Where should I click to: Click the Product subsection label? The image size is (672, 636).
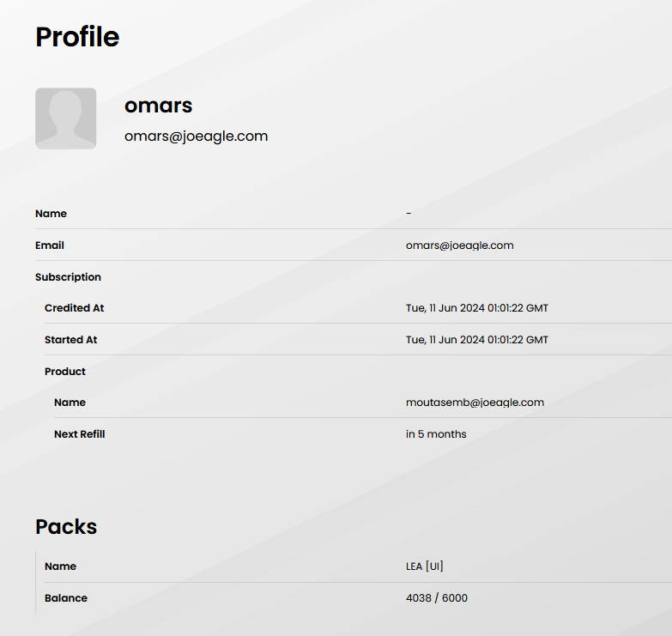tap(65, 372)
